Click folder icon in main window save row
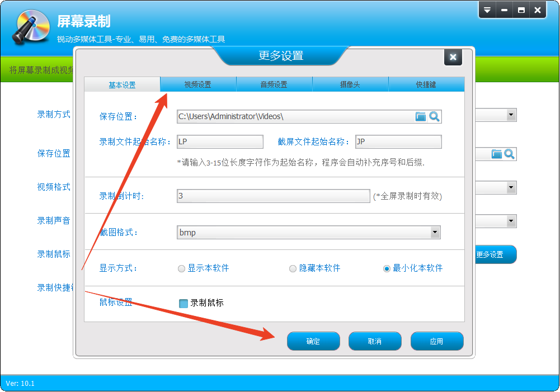 (x=496, y=154)
